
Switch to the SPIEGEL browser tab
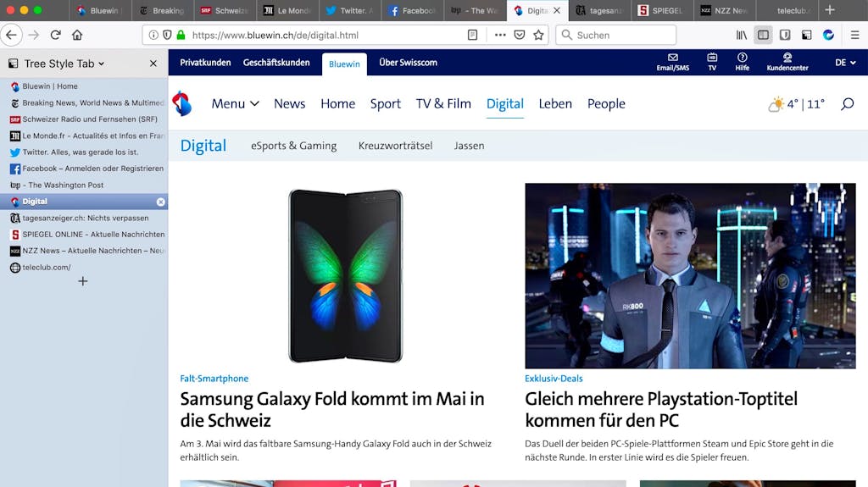pos(661,10)
